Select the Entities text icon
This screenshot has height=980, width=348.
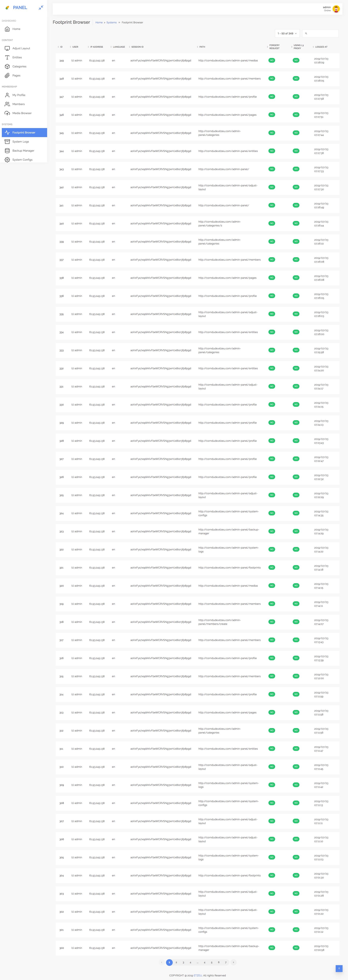coord(7,57)
